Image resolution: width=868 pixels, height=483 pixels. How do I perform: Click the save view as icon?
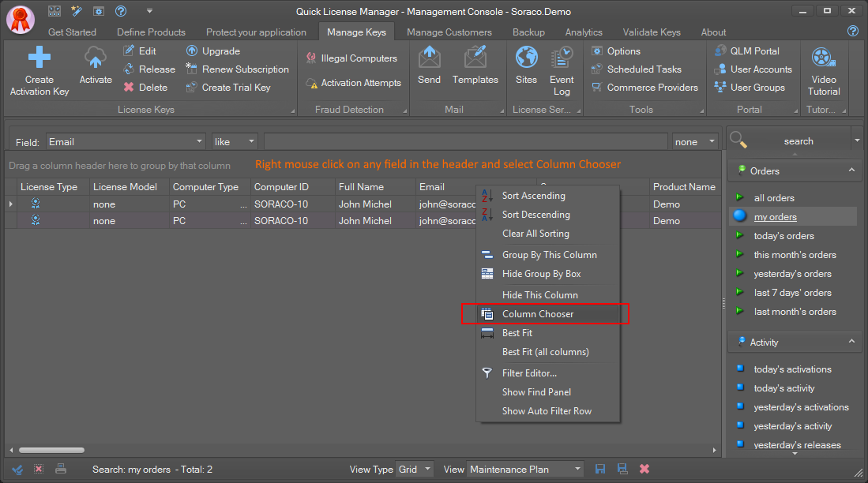(623, 469)
